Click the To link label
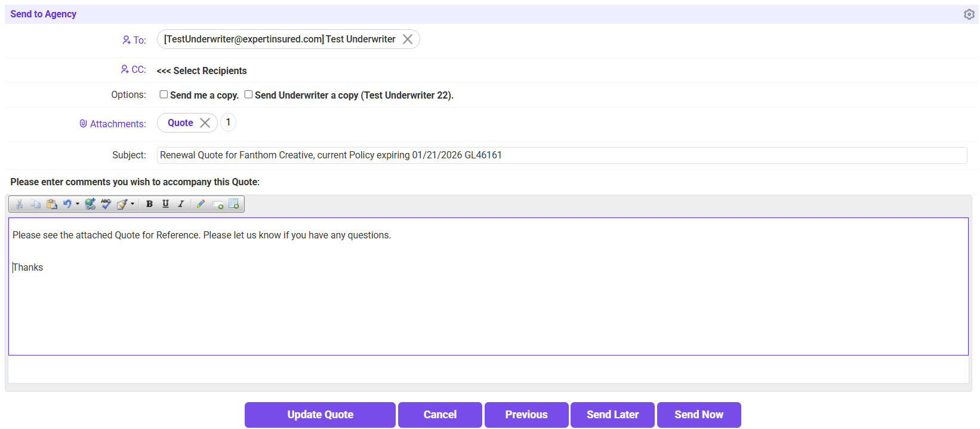Image resolution: width=980 pixels, height=429 pixels. click(140, 40)
